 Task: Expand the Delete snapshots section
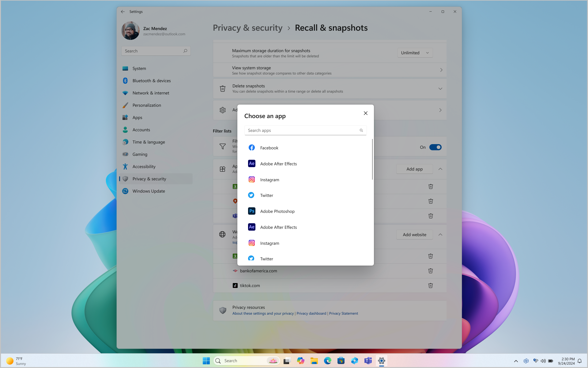pyautogui.click(x=440, y=88)
